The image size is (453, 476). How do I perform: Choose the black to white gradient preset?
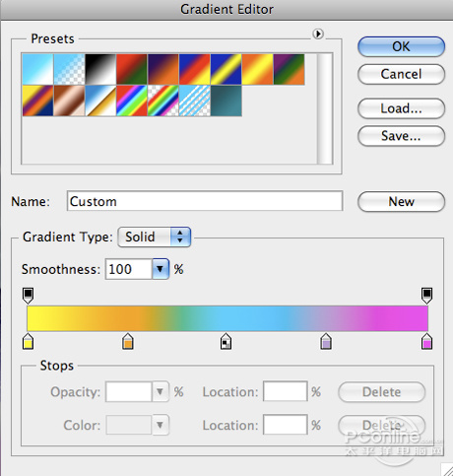100,69
